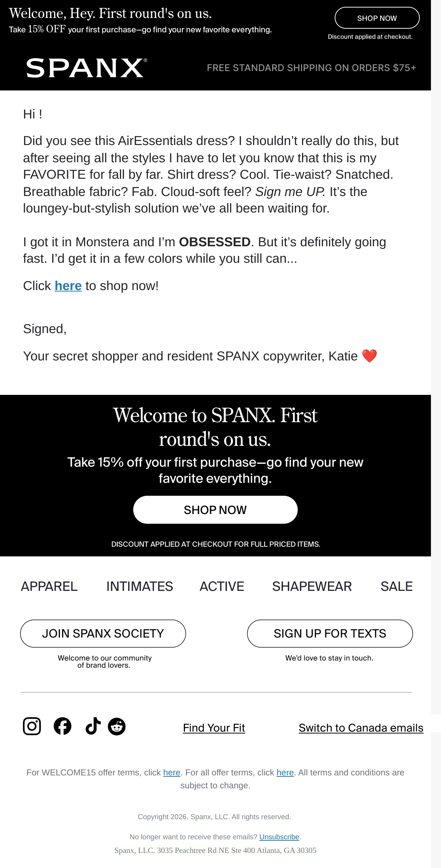Click the red heart emoji after Katie
Image resolution: width=441 pixels, height=868 pixels.
point(369,356)
